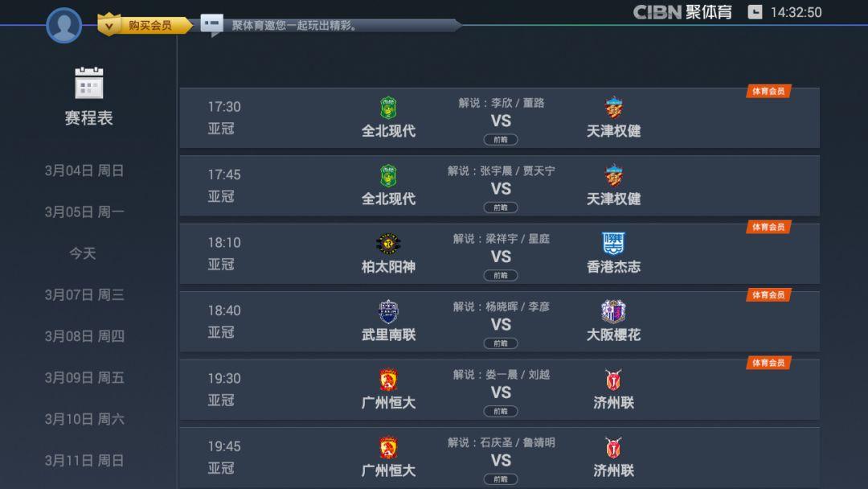The image size is (868, 489).
Task: Open the 前瞻 preview for the 18:10 match
Action: [x=501, y=275]
